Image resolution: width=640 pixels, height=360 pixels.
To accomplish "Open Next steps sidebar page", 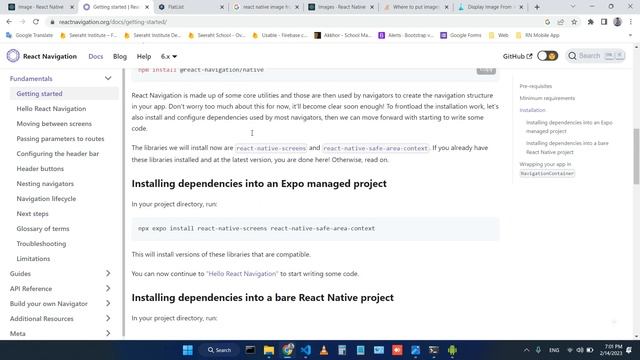I will click(32, 214).
